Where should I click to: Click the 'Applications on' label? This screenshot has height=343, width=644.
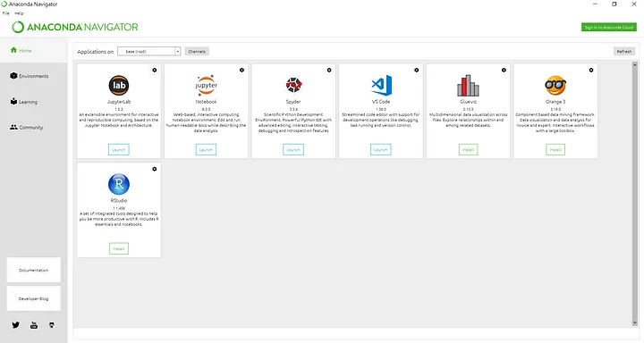[x=96, y=52]
